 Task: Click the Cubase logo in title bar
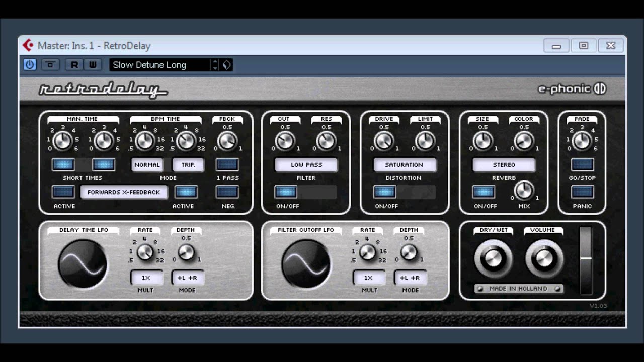28,46
